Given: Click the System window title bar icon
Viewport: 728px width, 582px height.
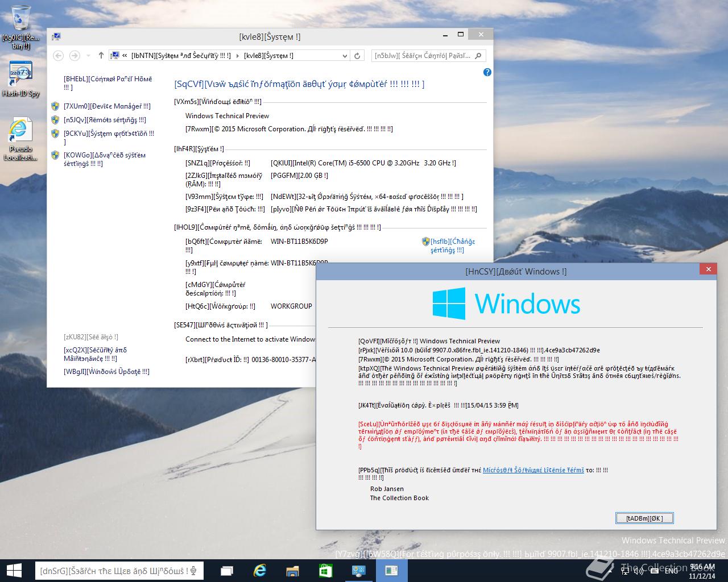Looking at the screenshot, I should [x=56, y=37].
